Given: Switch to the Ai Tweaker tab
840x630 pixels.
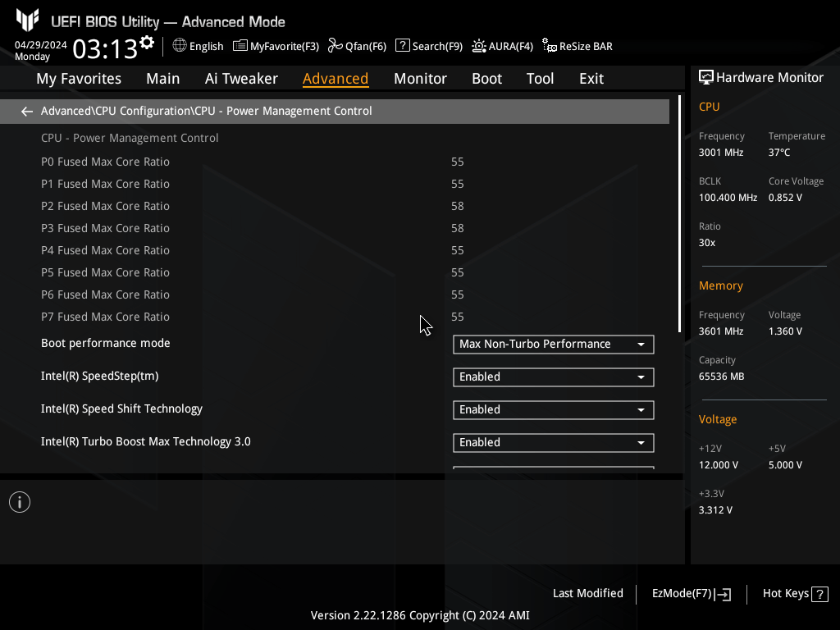Looking at the screenshot, I should [x=241, y=79].
